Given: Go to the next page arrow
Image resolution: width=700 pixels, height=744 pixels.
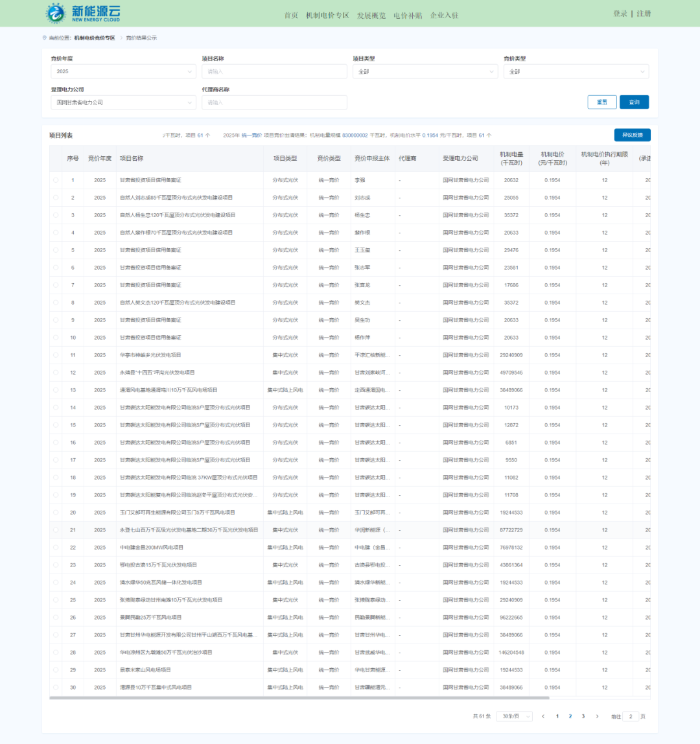Looking at the screenshot, I should [x=597, y=716].
